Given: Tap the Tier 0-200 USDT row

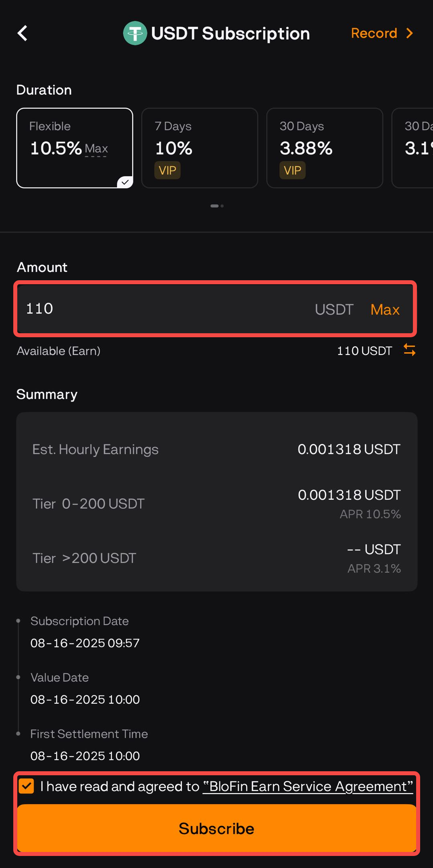Looking at the screenshot, I should click(x=216, y=504).
